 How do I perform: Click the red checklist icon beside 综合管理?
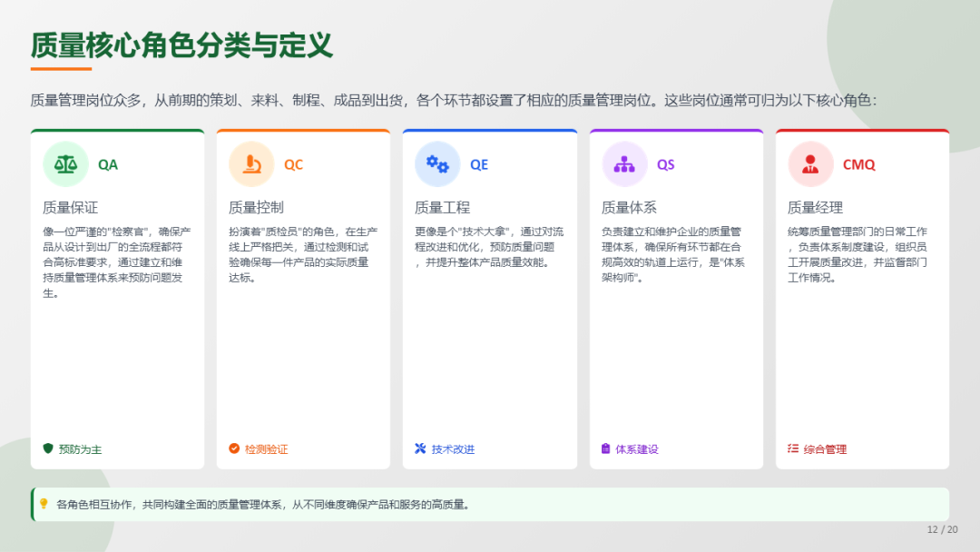(793, 448)
